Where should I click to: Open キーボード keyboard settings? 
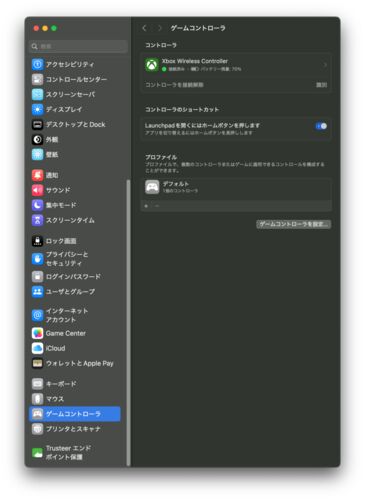pos(54,384)
